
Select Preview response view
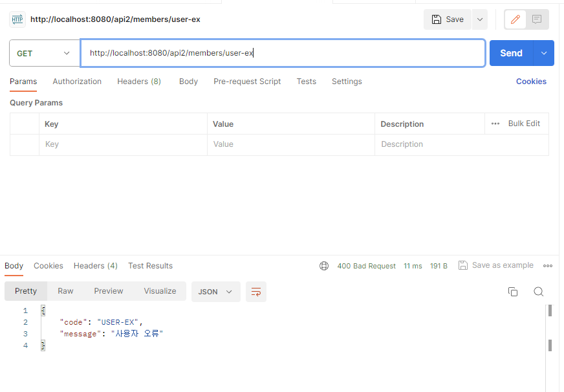point(109,291)
